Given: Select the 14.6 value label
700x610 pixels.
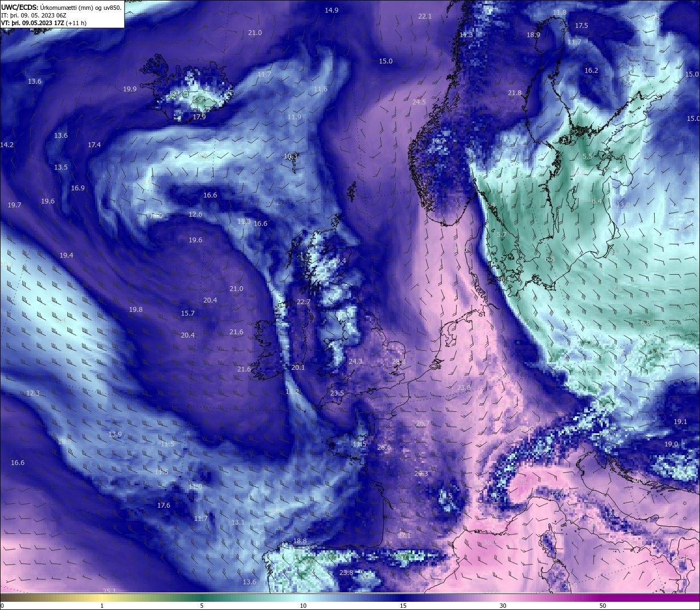Looking at the screenshot, I should point(557,495).
